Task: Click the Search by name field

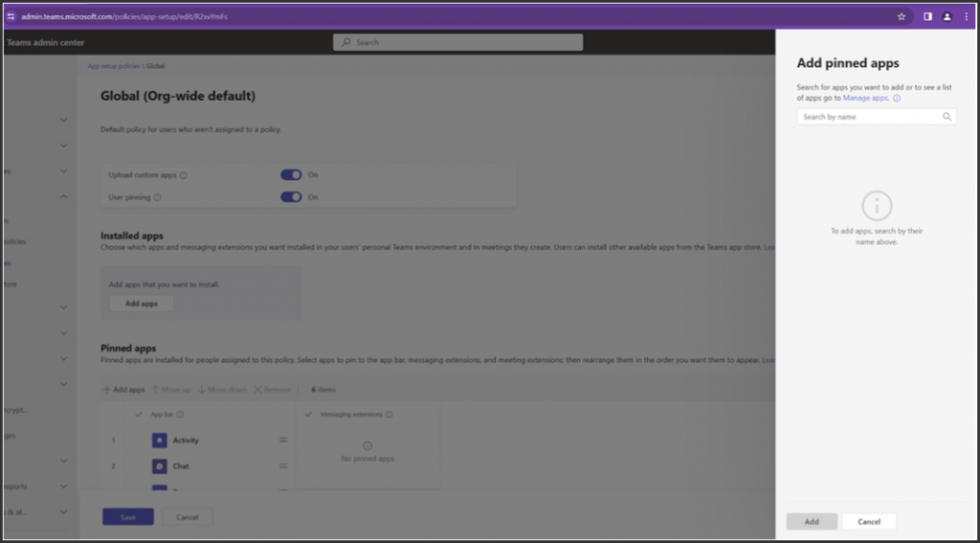Action: tap(877, 117)
